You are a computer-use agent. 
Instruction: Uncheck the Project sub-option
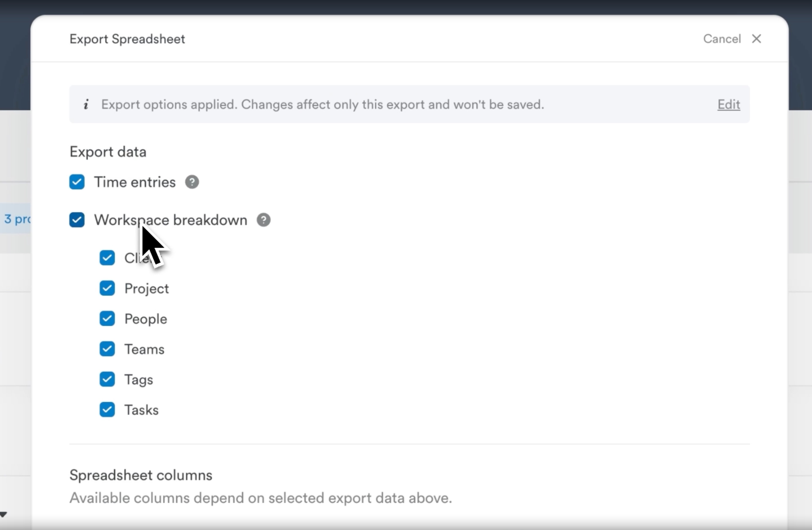point(107,288)
